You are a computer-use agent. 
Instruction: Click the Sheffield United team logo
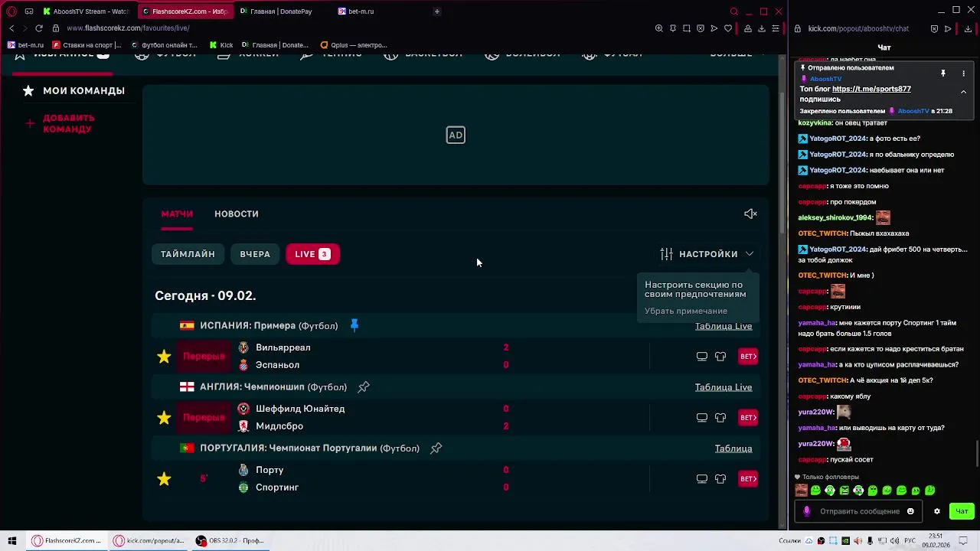click(x=243, y=409)
